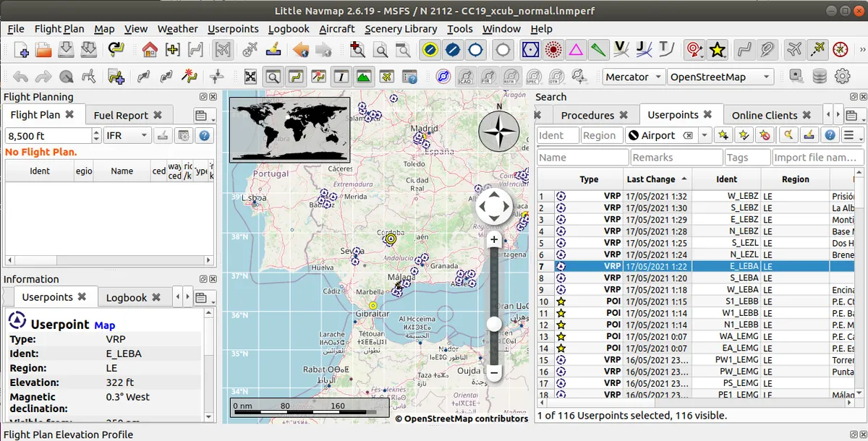Viewport: 868px width, 441px height.
Task: Switch to the Fuel Report tab
Action: tap(121, 115)
